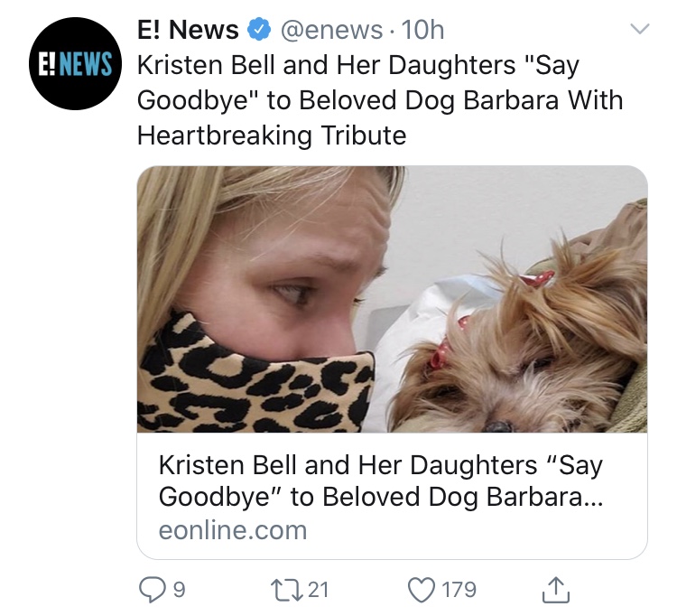Open the share icon for this tweet

556,590
